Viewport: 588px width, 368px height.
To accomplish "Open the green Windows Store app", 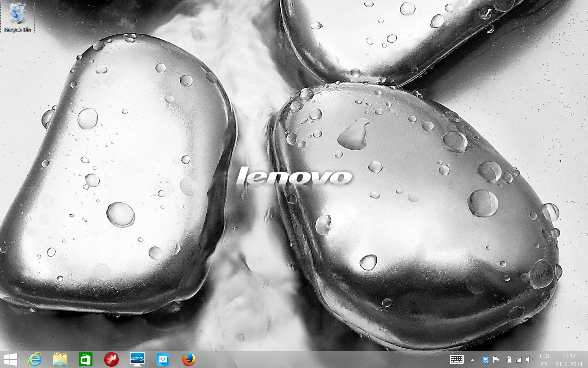I will pos(85,359).
